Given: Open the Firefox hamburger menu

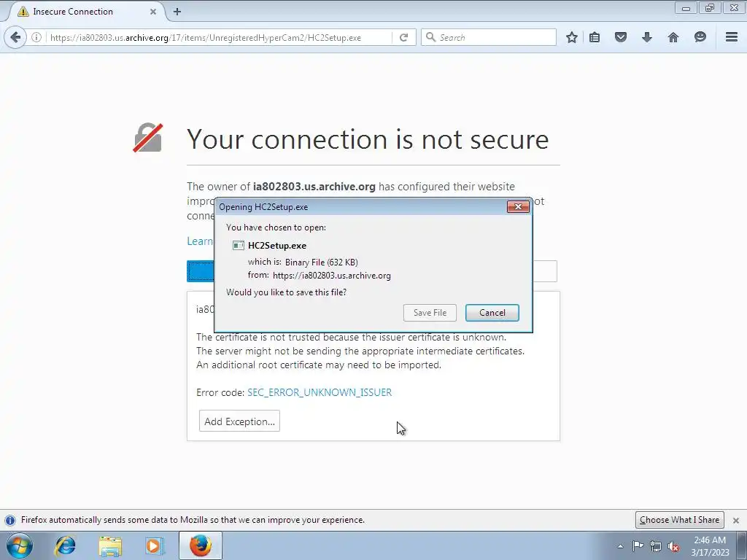Looking at the screenshot, I should click(x=732, y=37).
